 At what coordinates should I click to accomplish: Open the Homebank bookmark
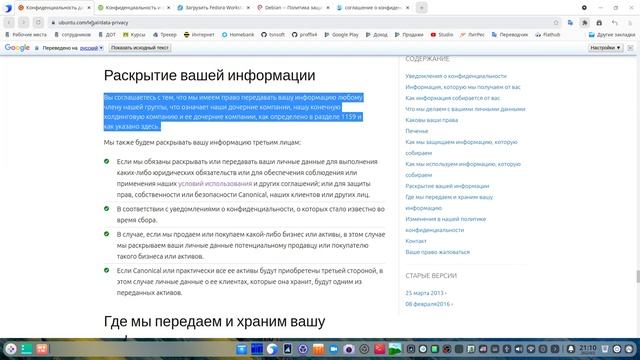[238, 35]
